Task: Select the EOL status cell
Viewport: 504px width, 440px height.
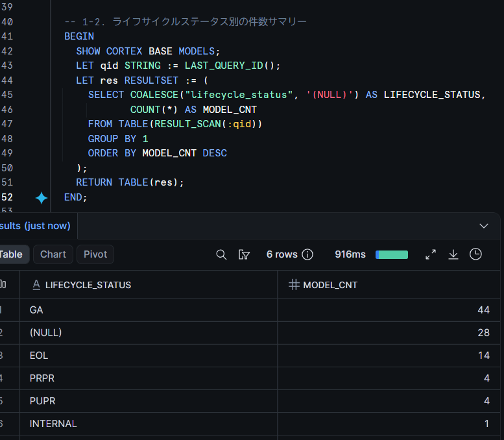Action: coord(149,356)
